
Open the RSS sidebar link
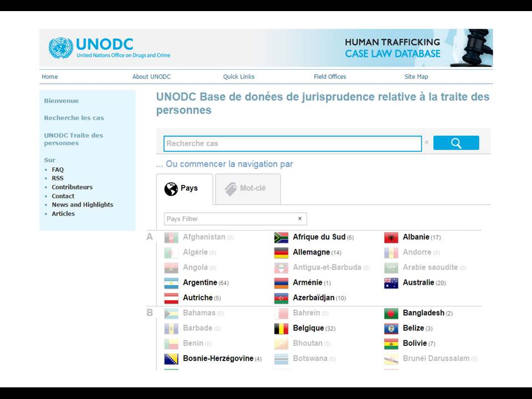[x=57, y=178]
